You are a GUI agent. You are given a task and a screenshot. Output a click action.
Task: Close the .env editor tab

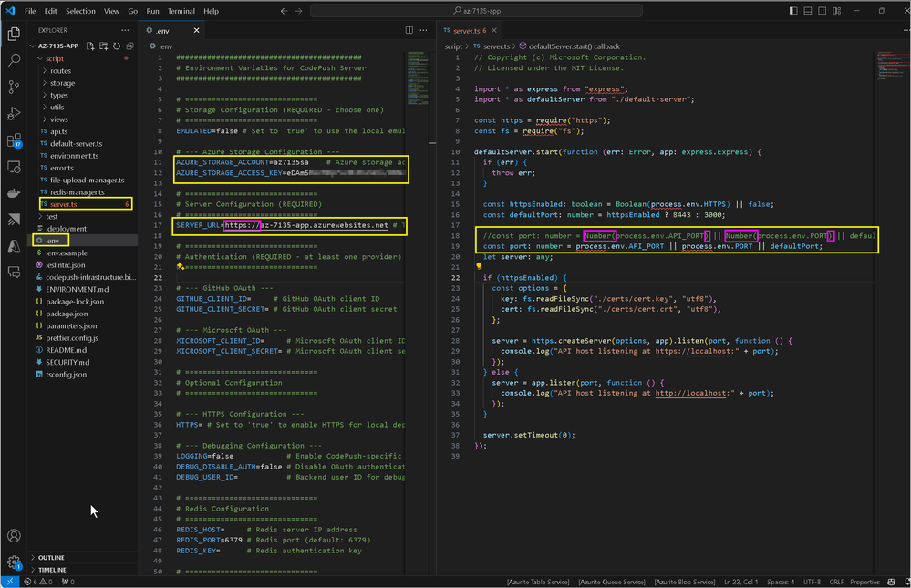click(x=196, y=30)
